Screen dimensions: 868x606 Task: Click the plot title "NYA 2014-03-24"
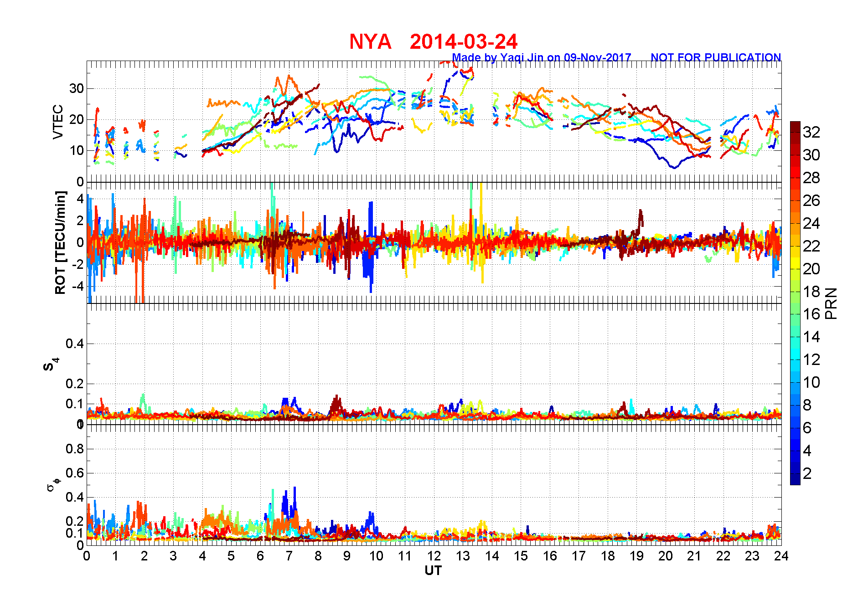(433, 42)
